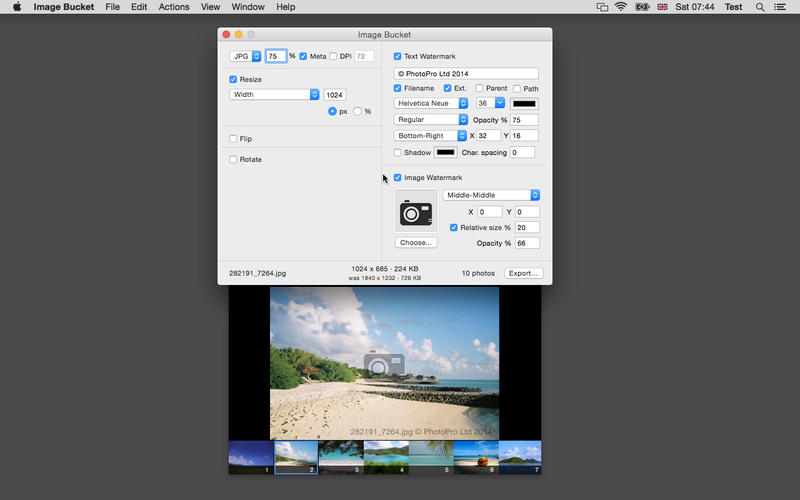Open the Help menu
800x500 pixels.
click(286, 7)
